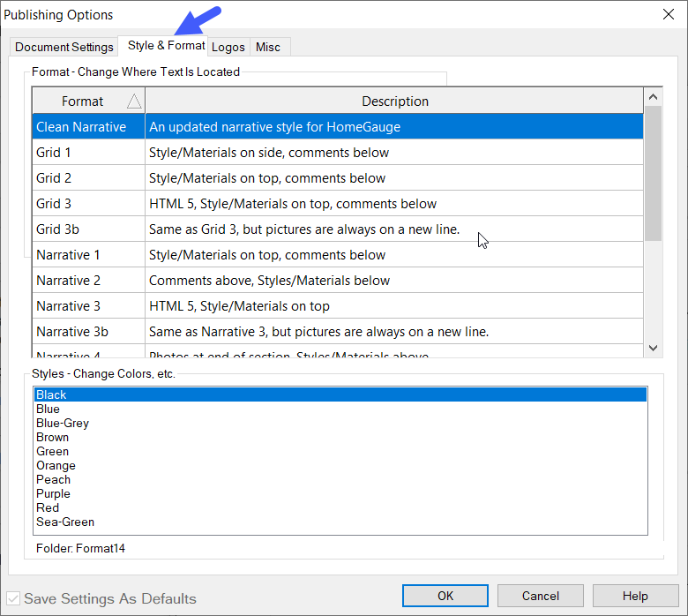This screenshot has width=688, height=616.
Task: Click the Cancel button
Action: pyautogui.click(x=540, y=596)
